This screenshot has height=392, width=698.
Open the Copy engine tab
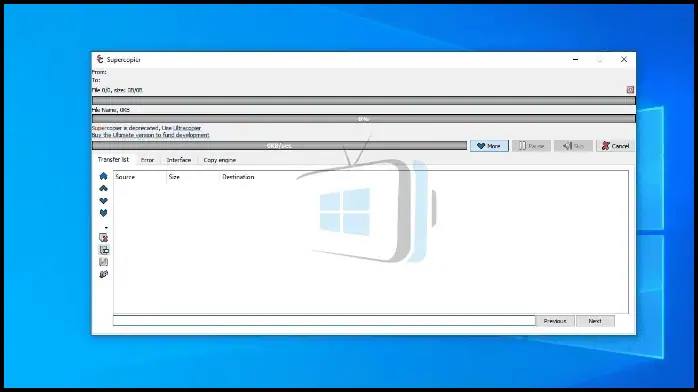coord(219,160)
